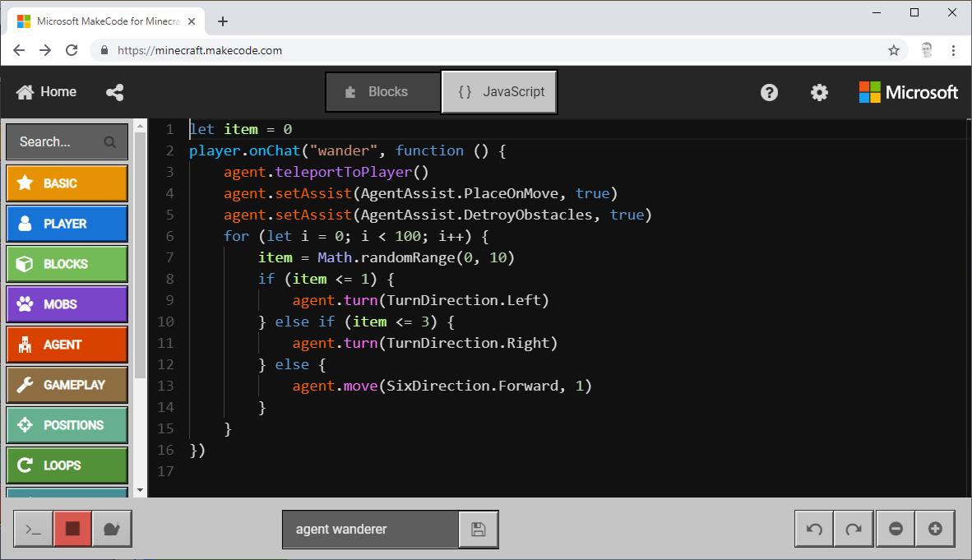Open the BLOCKS toolbox category

(67, 264)
